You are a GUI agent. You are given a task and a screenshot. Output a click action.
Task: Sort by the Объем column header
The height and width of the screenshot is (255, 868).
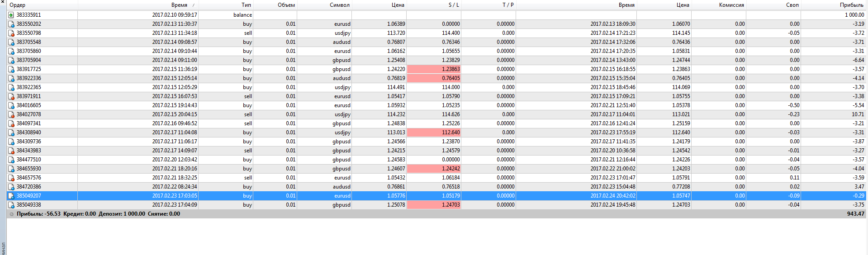[x=275, y=5]
